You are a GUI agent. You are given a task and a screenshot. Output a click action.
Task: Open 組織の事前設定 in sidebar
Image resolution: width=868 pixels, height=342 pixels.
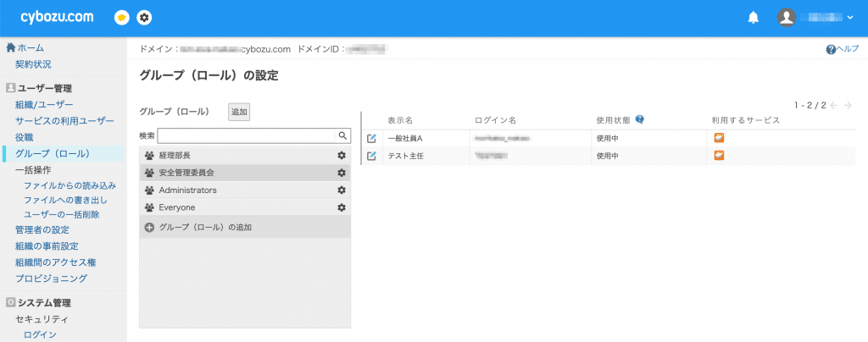[47, 245]
